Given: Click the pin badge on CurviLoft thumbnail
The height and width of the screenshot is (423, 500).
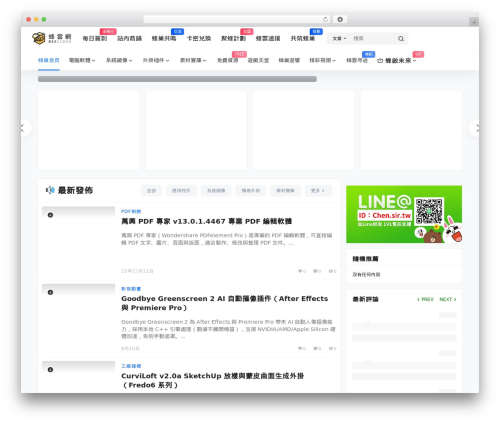Looking at the screenshot, I should 50,369.
